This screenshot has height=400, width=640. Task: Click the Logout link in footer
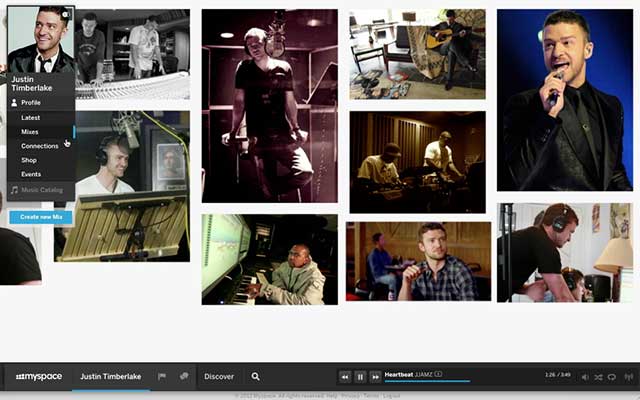click(391, 396)
